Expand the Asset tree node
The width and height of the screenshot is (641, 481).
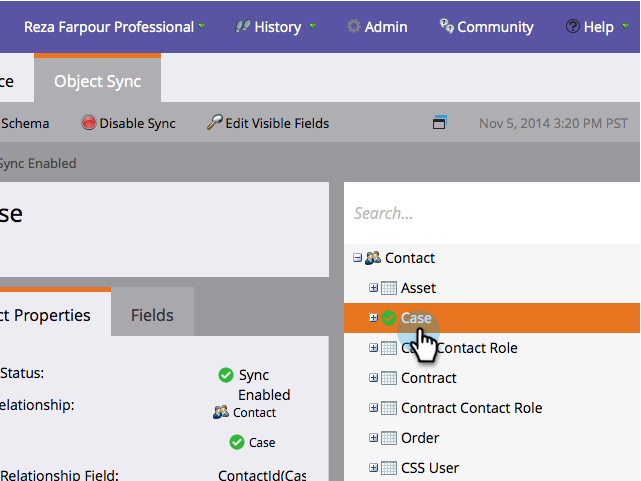pos(374,288)
